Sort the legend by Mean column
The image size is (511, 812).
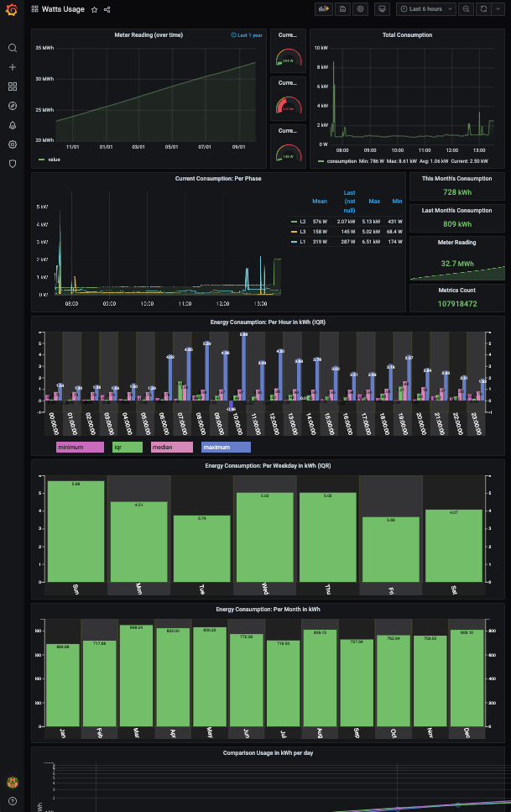tap(320, 202)
